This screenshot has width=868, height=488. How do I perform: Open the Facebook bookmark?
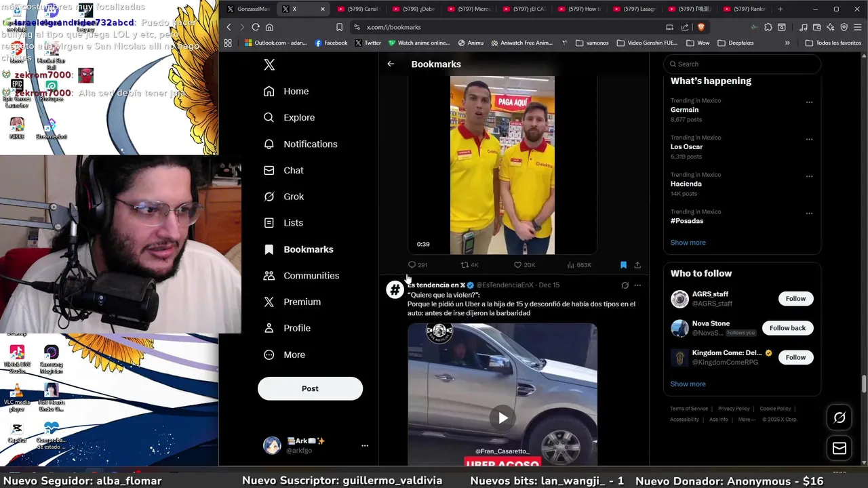point(331,43)
